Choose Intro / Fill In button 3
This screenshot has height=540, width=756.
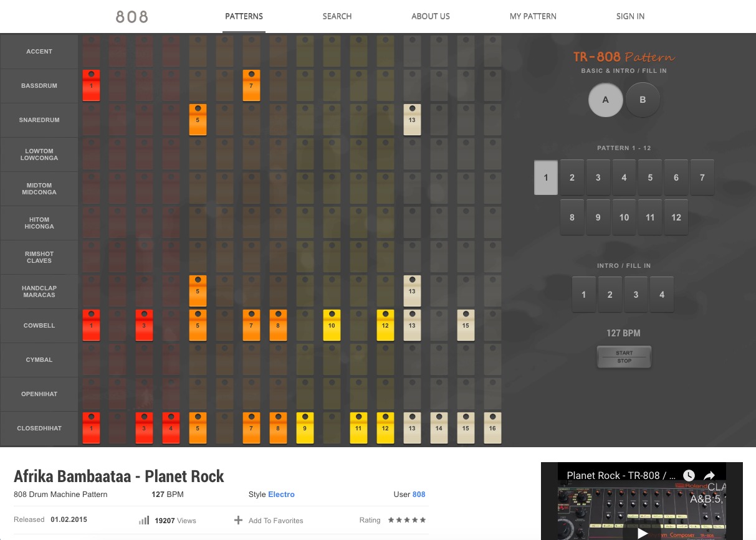(x=636, y=295)
